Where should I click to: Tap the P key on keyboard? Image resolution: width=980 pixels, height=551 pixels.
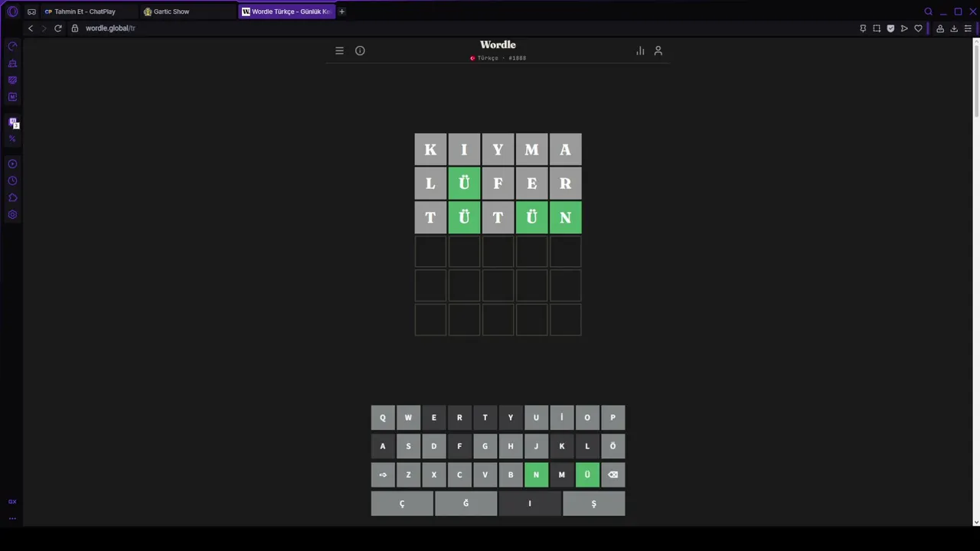click(612, 418)
